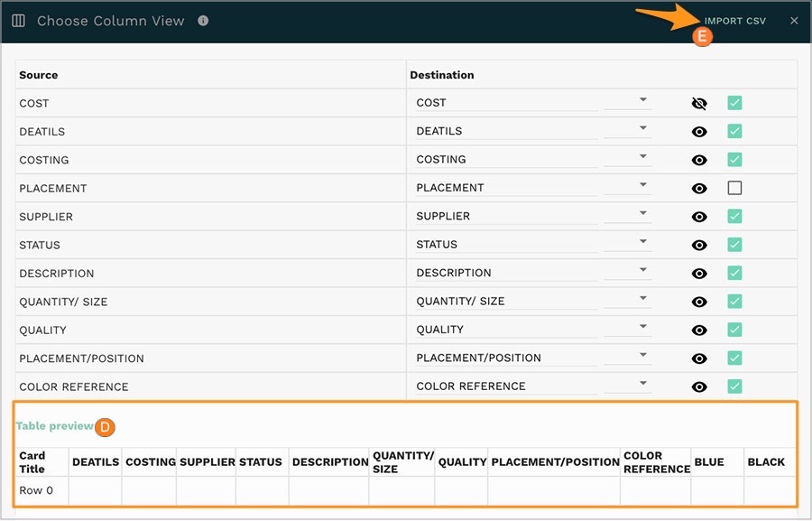812x521 pixels.
Task: Show the COST column via crossed-out eye icon
Action: 699,103
